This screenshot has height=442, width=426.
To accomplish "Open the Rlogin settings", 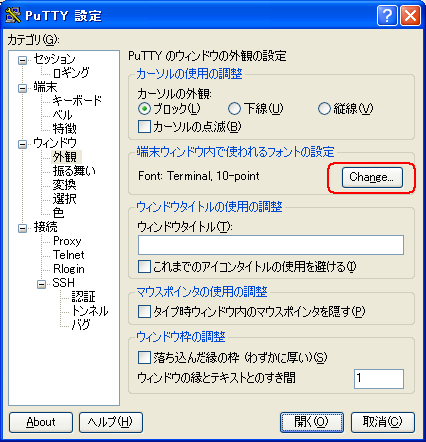I will 69,269.
